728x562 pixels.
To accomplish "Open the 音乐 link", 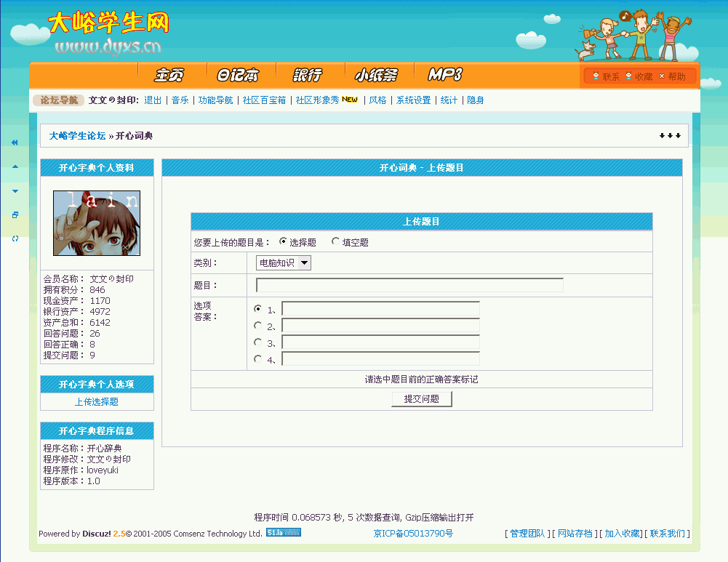I will coord(180,100).
